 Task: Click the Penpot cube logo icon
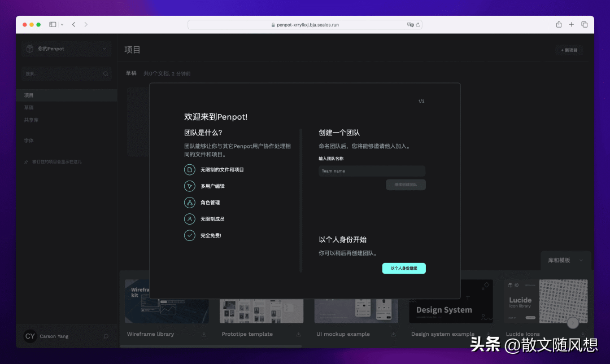tap(29, 49)
